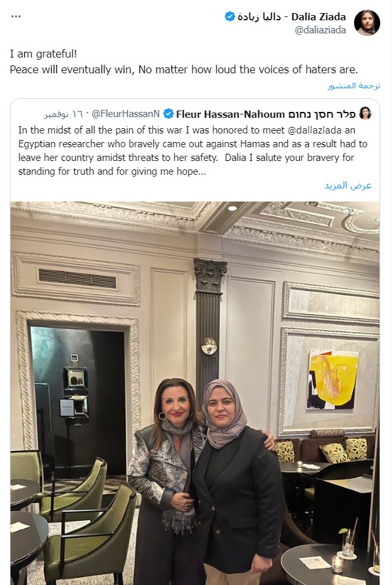Click the 'I am grateful!' post text
The image size is (392, 585).
click(x=43, y=54)
